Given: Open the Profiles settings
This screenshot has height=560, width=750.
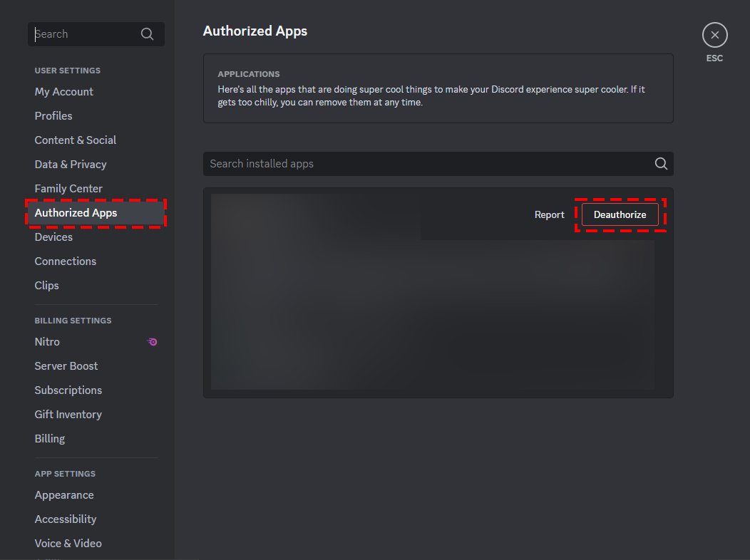Looking at the screenshot, I should 53,115.
